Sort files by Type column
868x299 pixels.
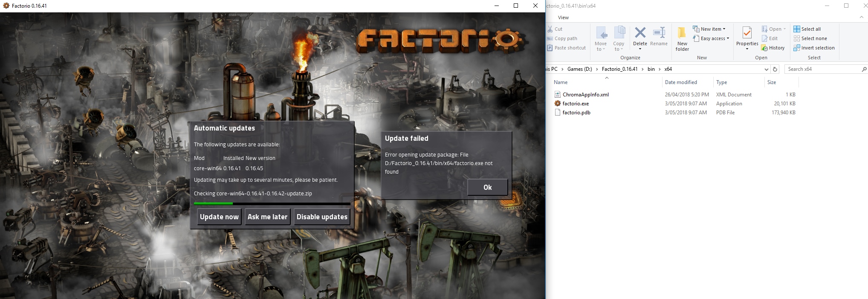721,82
